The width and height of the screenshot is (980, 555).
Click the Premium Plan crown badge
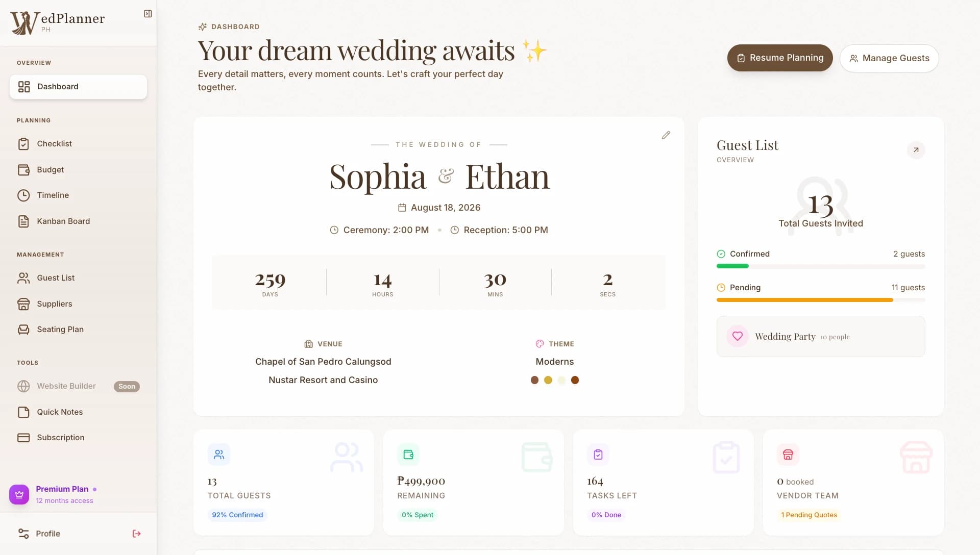19,494
